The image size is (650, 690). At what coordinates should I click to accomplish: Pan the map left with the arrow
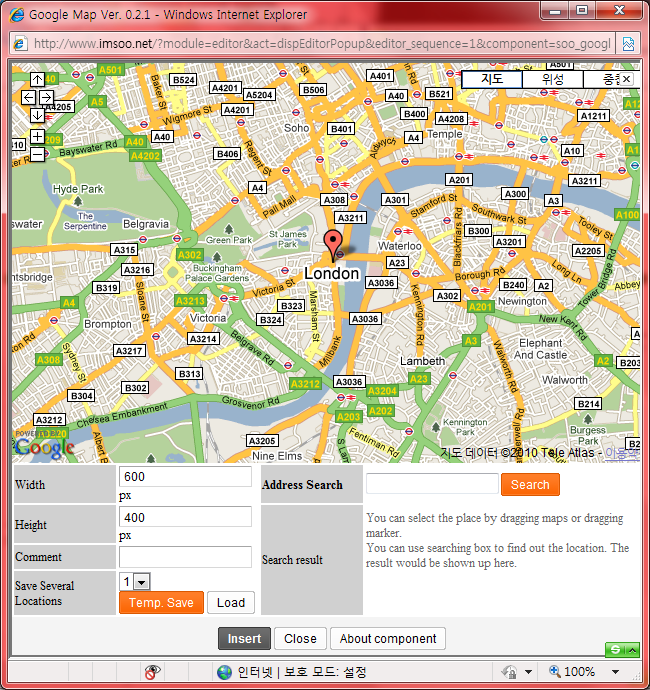(29, 97)
